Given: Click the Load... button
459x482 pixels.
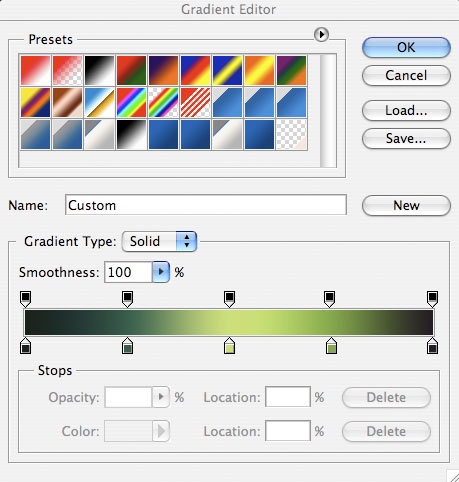Looking at the screenshot, I should [406, 111].
